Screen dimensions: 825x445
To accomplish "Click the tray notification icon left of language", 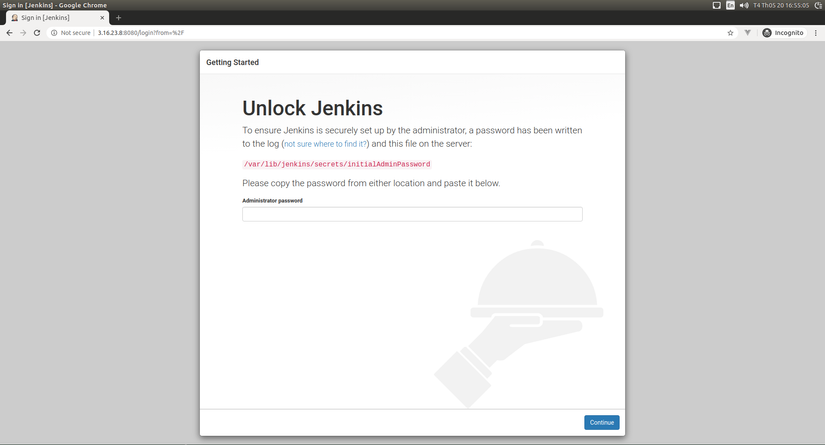I will pyautogui.click(x=717, y=5).
